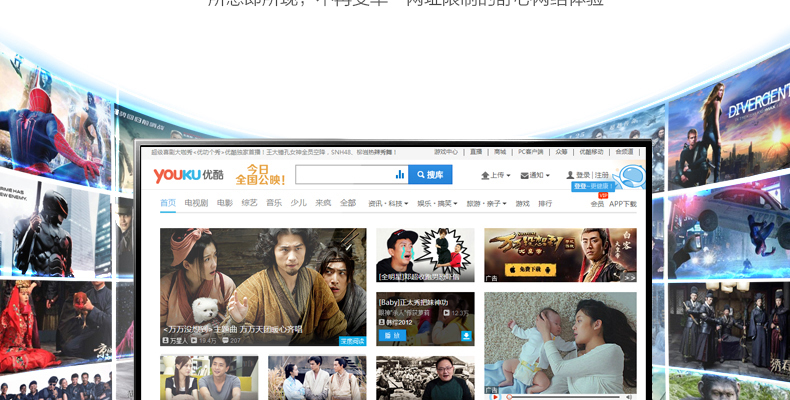Click the 今日全国公映 orange banner
The width and height of the screenshot is (790, 400).
click(x=260, y=174)
